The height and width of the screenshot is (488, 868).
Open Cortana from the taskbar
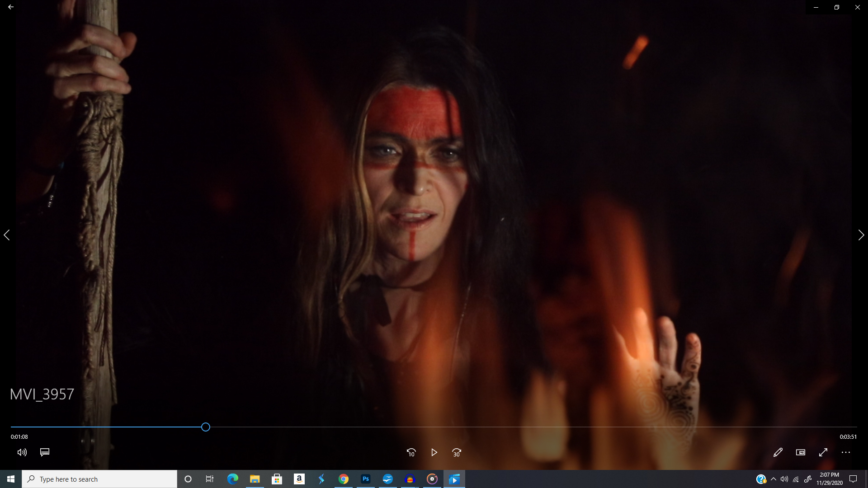(188, 479)
